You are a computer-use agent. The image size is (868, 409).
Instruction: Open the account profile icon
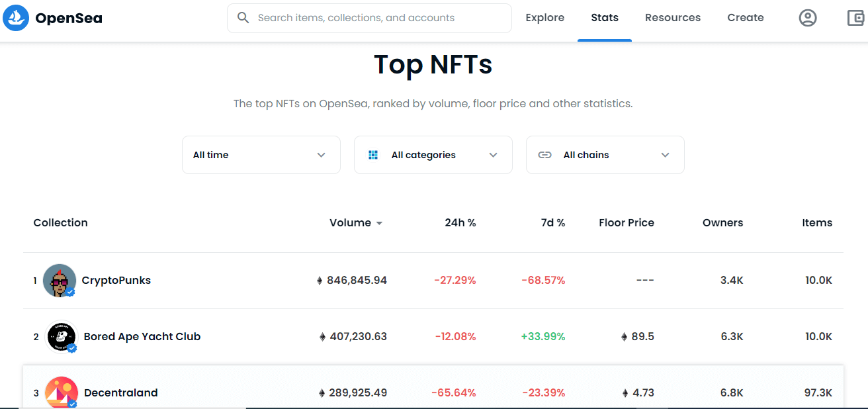(808, 18)
